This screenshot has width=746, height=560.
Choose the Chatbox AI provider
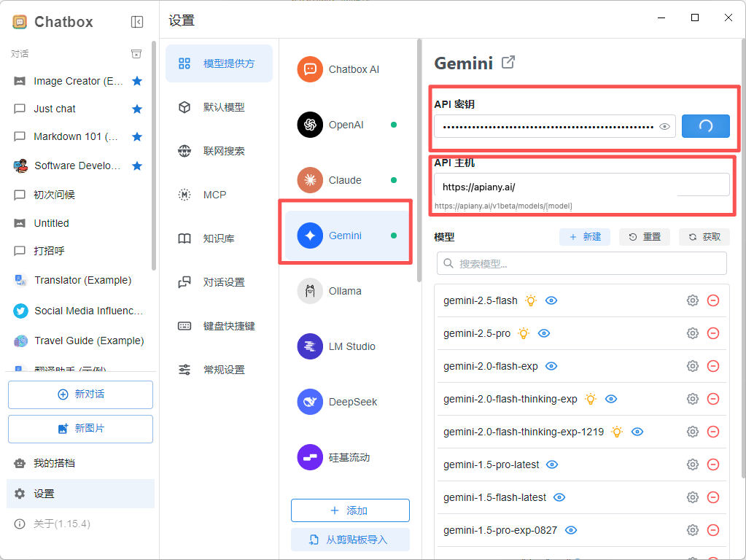point(348,69)
